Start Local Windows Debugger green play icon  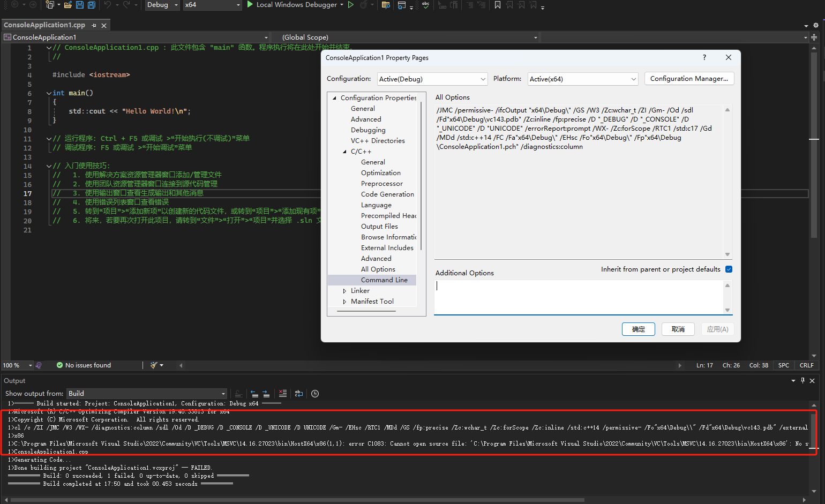(250, 4)
